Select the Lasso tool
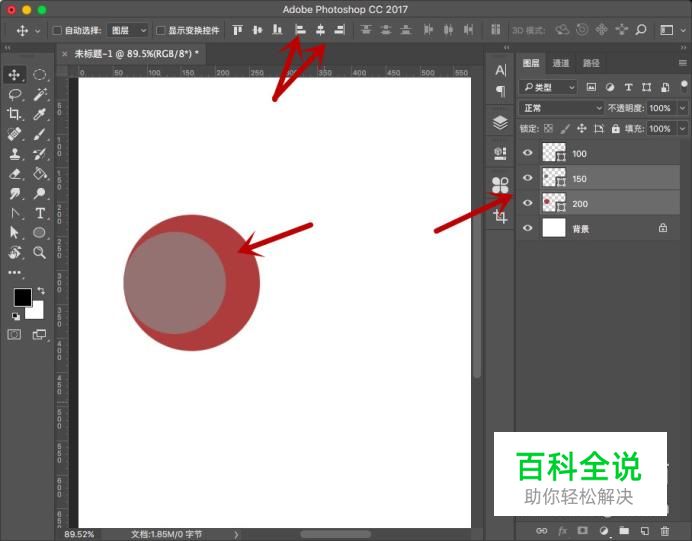This screenshot has height=541, width=692. (x=14, y=94)
